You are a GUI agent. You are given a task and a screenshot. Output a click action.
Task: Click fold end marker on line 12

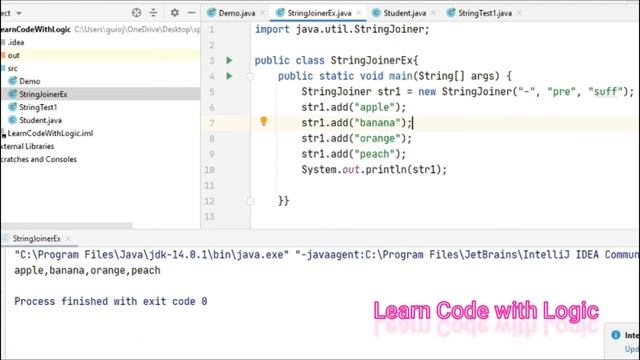[x=251, y=201]
